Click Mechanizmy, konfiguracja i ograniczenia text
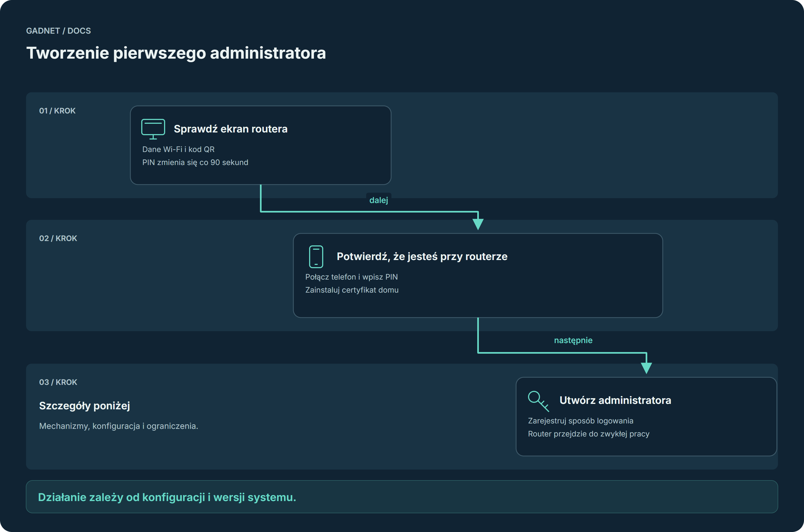 (118, 426)
